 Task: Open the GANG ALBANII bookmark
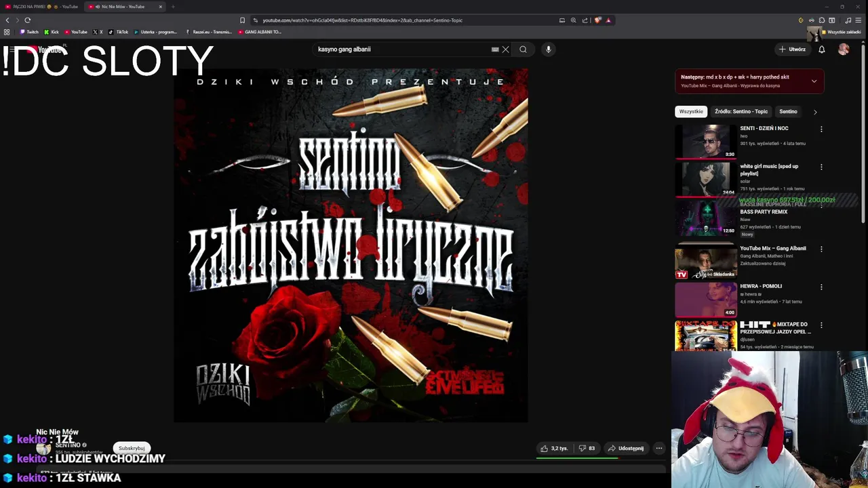point(260,32)
